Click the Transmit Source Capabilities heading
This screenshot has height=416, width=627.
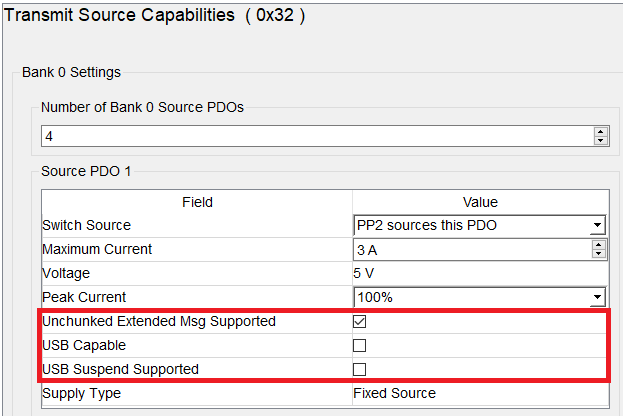pyautogui.click(x=155, y=15)
